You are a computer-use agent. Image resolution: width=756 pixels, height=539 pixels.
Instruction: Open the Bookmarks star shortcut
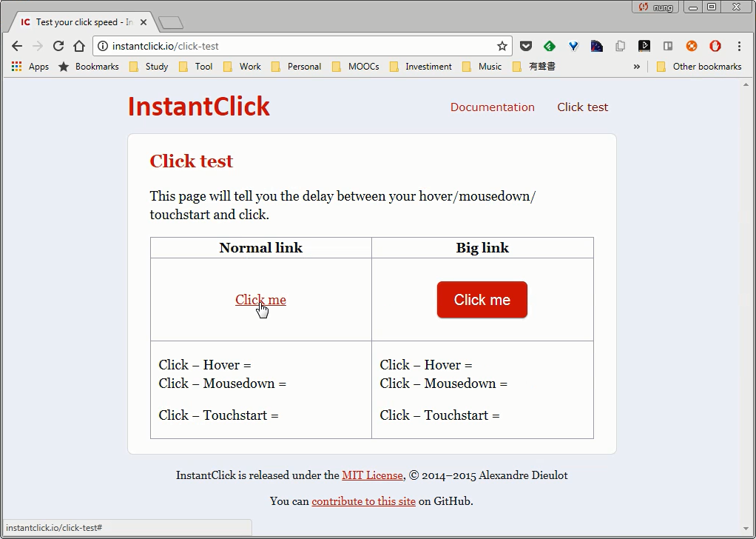pyautogui.click(x=88, y=67)
